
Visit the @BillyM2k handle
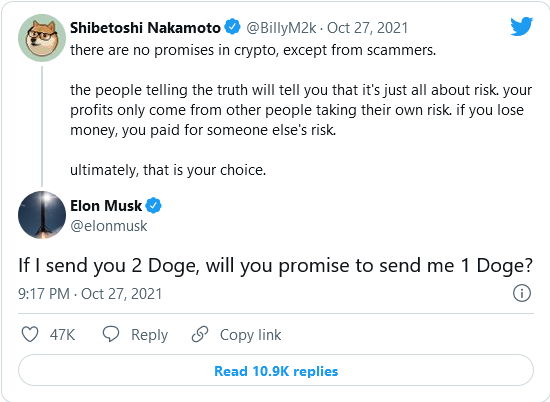[281, 28]
